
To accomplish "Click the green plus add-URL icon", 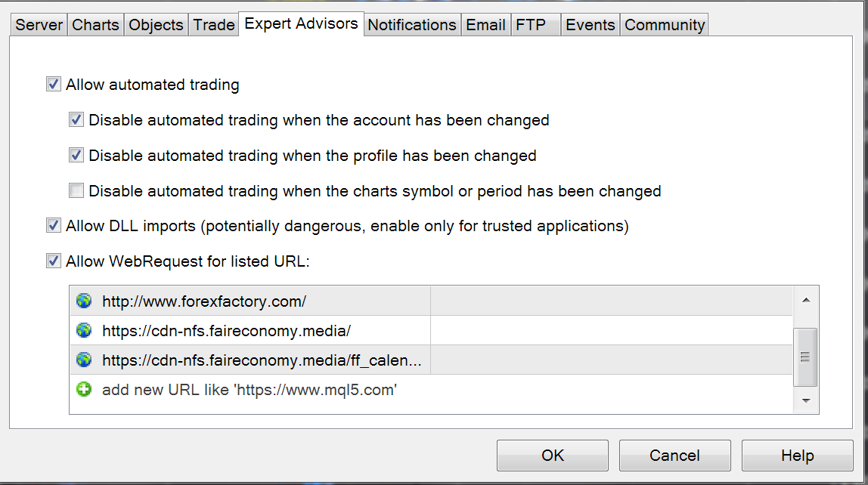I will point(84,389).
